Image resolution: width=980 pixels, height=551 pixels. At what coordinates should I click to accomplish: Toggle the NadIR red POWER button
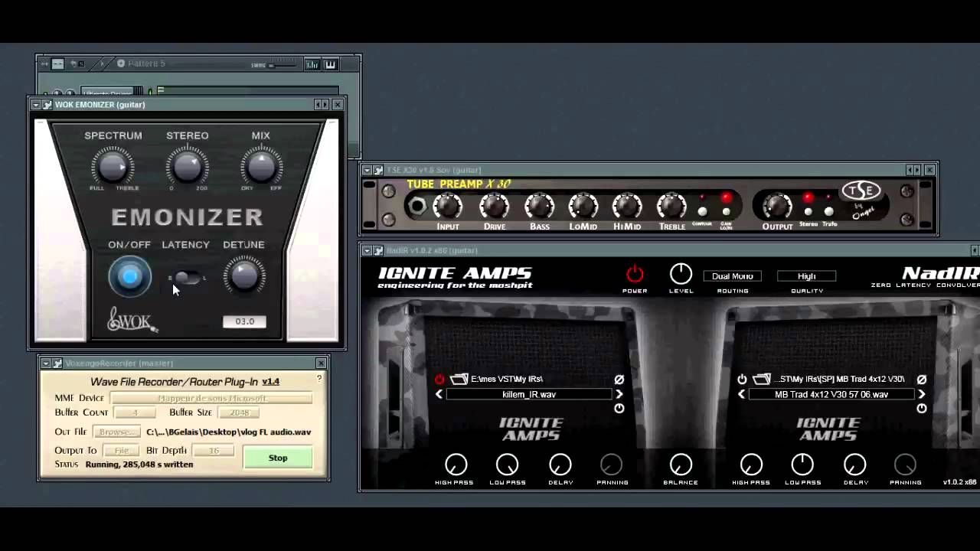point(635,274)
